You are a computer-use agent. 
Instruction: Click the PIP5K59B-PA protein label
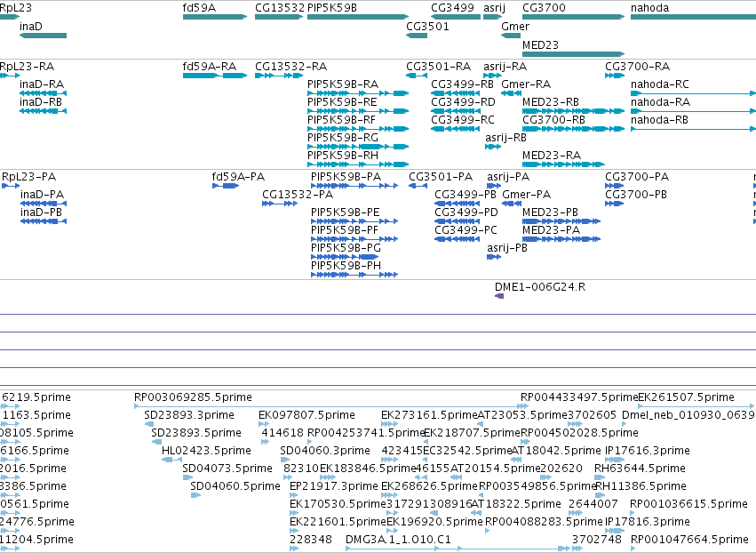[x=346, y=177]
